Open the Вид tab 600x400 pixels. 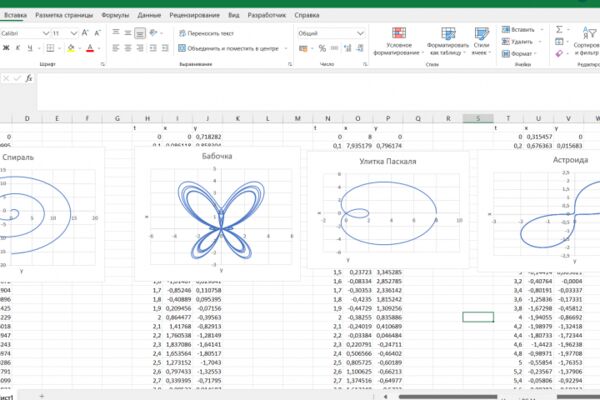click(x=233, y=15)
